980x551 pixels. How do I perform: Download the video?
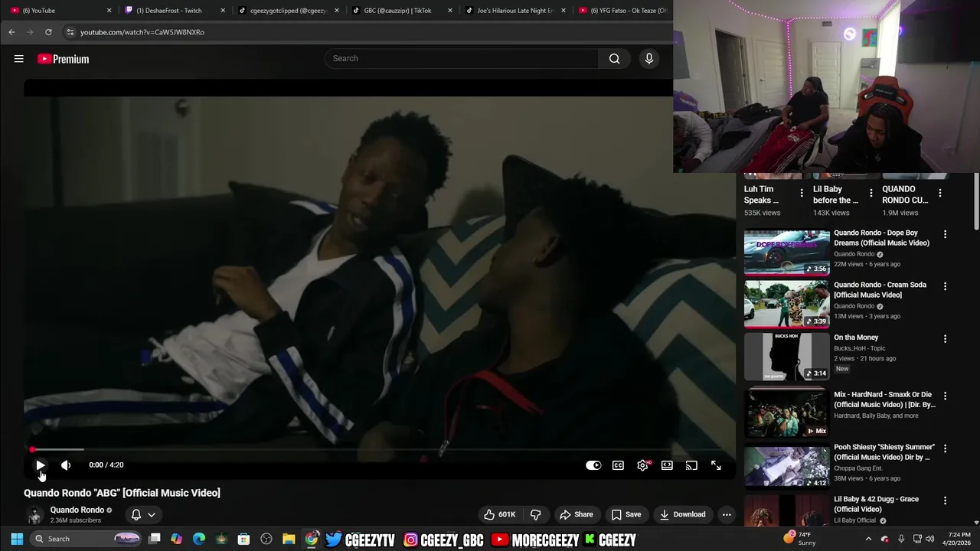pyautogui.click(x=682, y=514)
